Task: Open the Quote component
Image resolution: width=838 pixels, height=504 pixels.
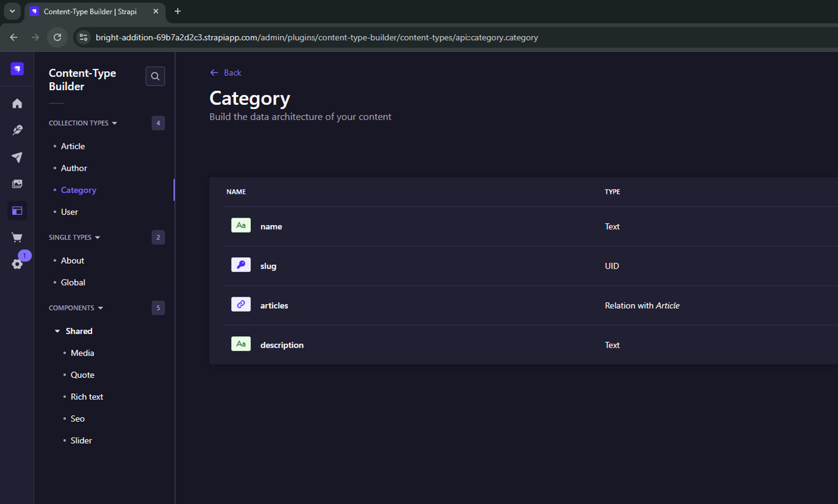Action: 82,375
